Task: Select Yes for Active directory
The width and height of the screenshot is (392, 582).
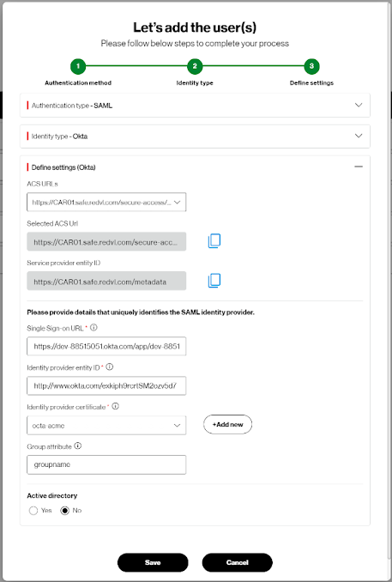Action: click(x=33, y=511)
